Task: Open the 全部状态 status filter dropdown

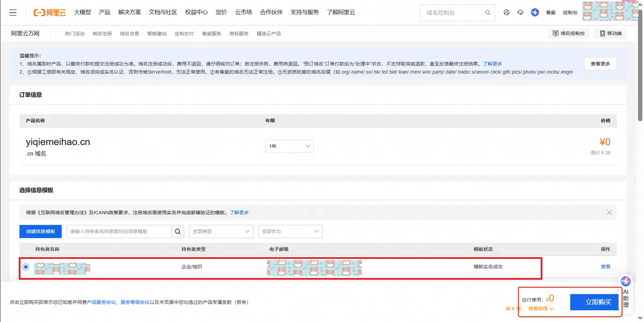Action: click(290, 231)
